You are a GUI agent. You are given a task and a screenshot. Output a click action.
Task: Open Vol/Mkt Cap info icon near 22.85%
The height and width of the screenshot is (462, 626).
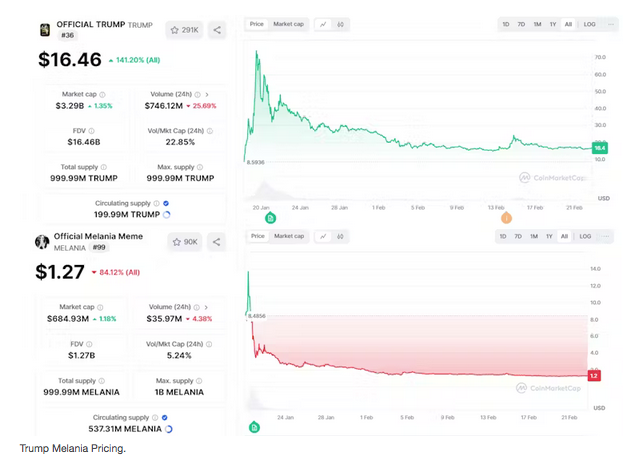pos(210,131)
